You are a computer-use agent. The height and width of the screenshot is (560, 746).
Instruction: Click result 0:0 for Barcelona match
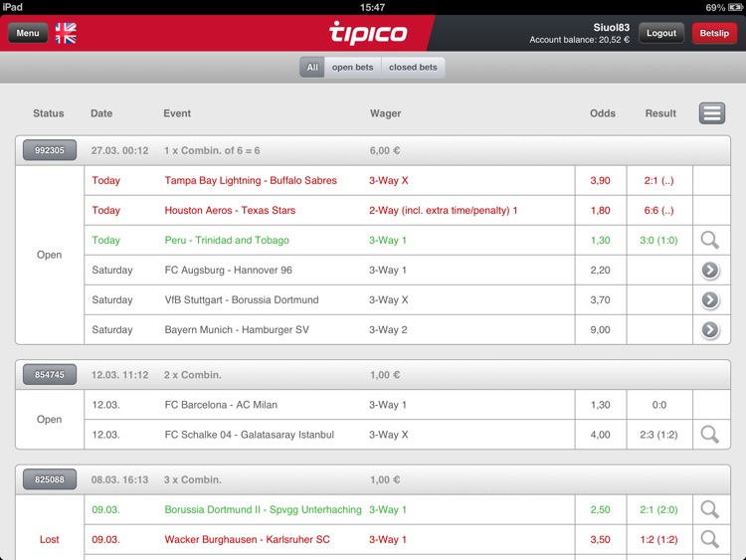(x=658, y=405)
